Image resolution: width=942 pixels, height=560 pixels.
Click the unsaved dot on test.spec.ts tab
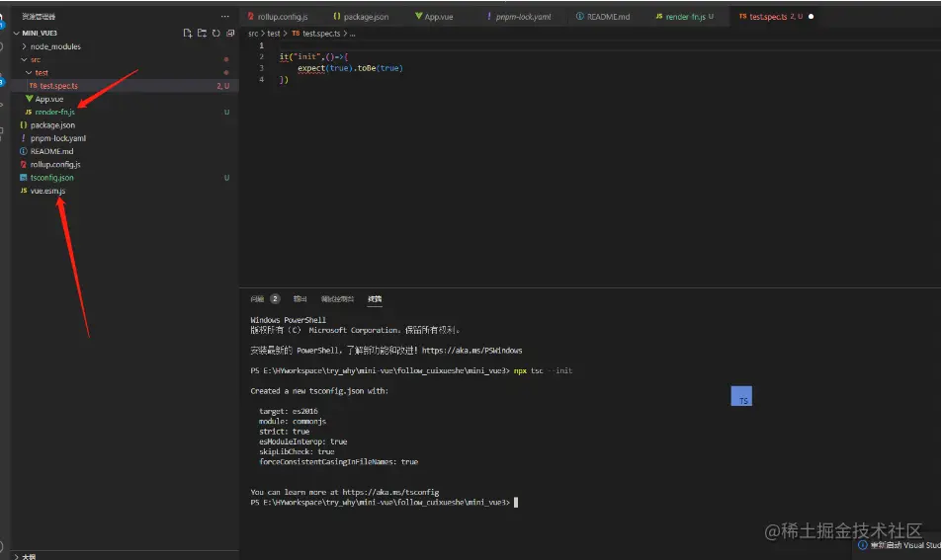(x=812, y=17)
